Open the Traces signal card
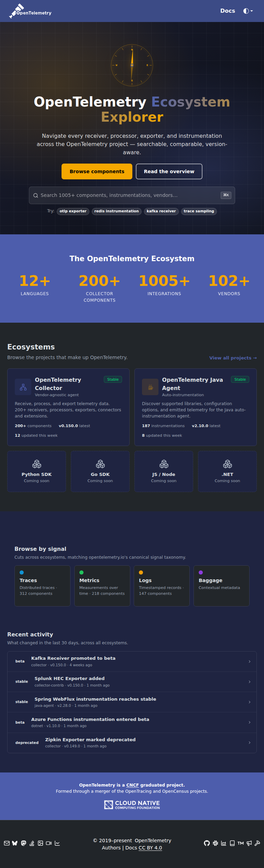Image resolution: width=264 pixels, height=868 pixels. [42, 586]
